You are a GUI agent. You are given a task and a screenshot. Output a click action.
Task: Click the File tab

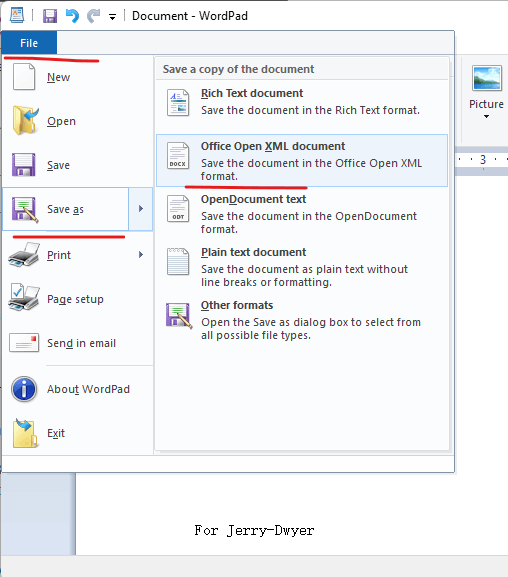click(29, 43)
